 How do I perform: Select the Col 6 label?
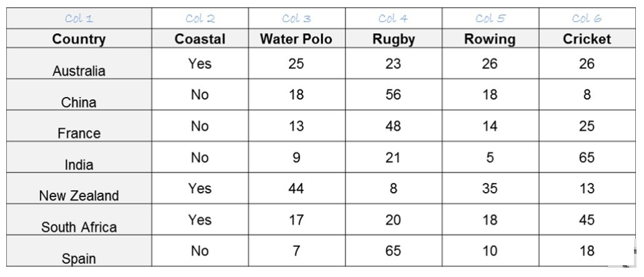[587, 19]
